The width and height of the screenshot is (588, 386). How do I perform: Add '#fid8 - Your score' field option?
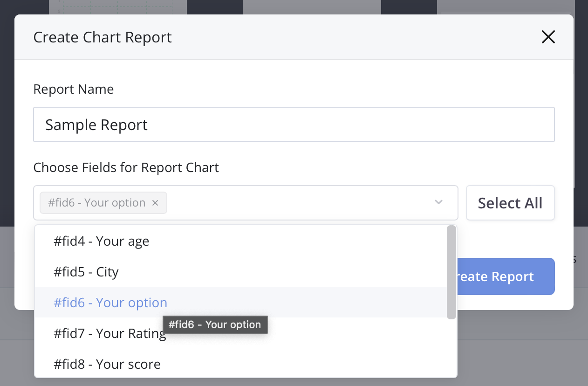[107, 364]
